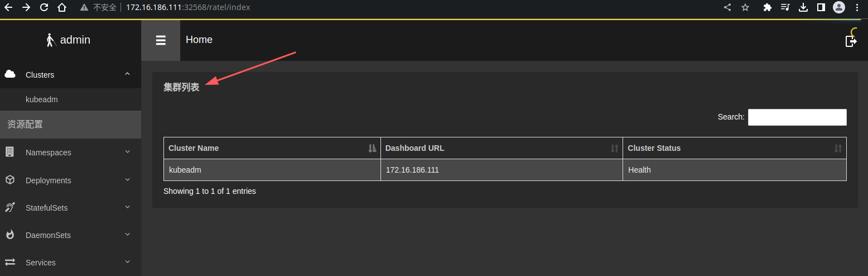868x276 pixels.
Task: Collapse the Clusters menu chevron
Action: [x=127, y=74]
